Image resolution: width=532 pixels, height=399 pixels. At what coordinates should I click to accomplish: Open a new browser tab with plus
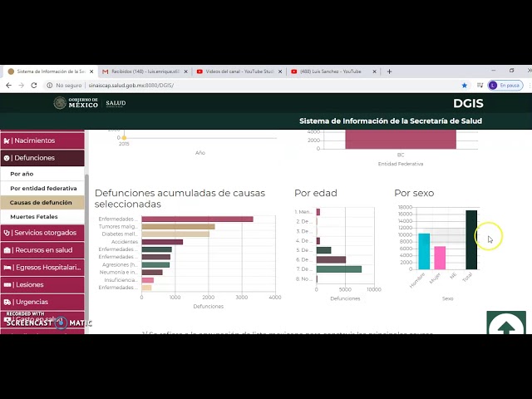point(389,71)
